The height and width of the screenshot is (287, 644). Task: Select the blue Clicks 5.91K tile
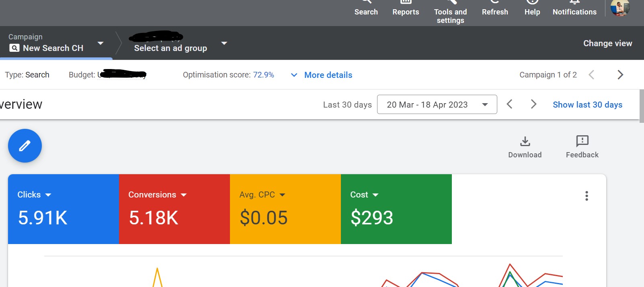[x=64, y=209]
